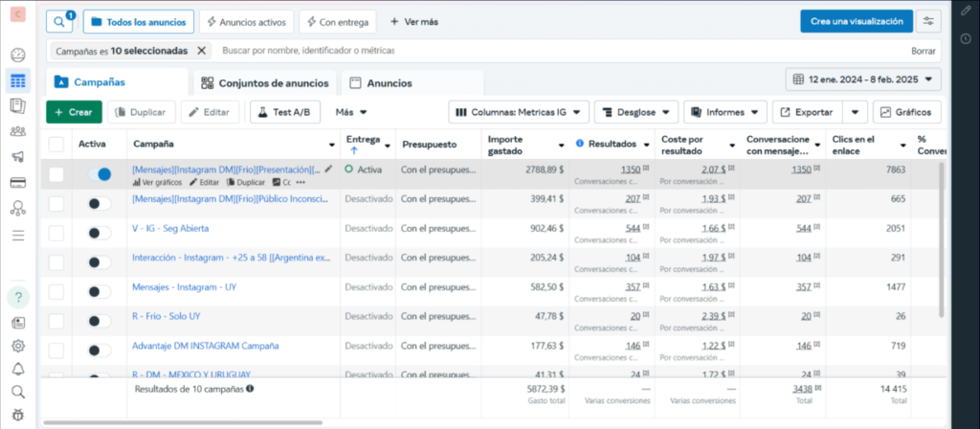Open the business network icon in sidebar

click(18, 208)
